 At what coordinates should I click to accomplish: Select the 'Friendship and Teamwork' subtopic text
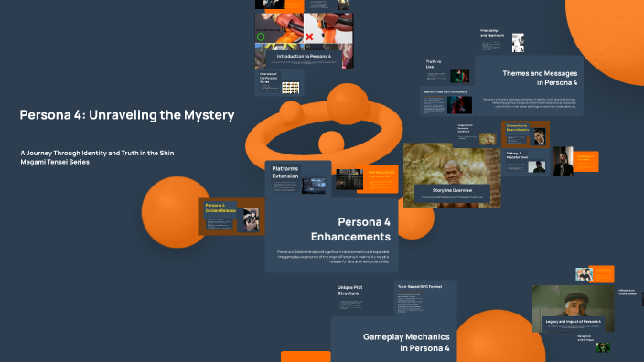[492, 33]
